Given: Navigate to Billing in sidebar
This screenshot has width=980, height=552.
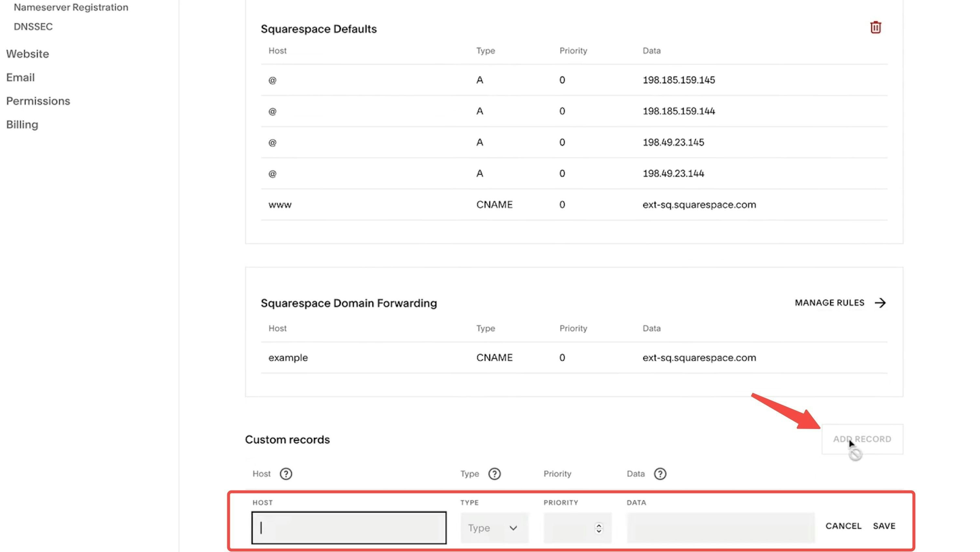Looking at the screenshot, I should pos(22,125).
